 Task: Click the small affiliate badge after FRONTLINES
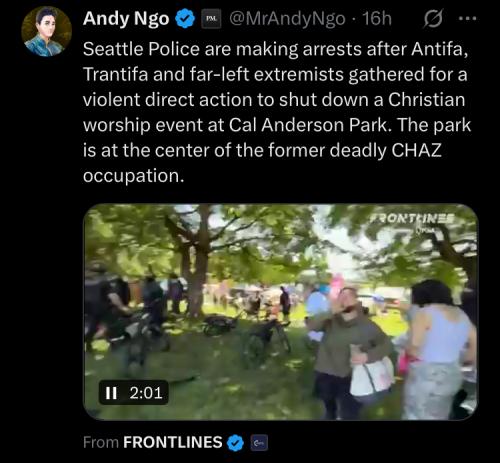tap(259, 443)
